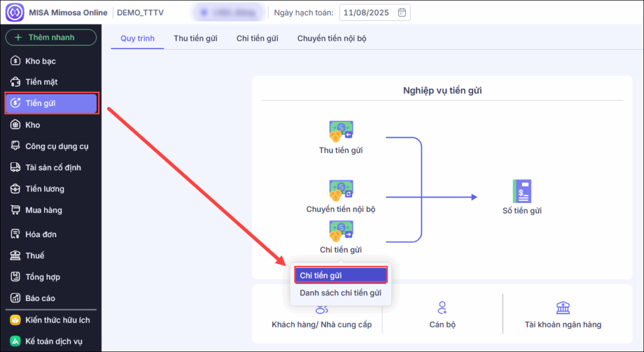Open the Thuế label
644x352 pixels.
pyautogui.click(x=35, y=256)
